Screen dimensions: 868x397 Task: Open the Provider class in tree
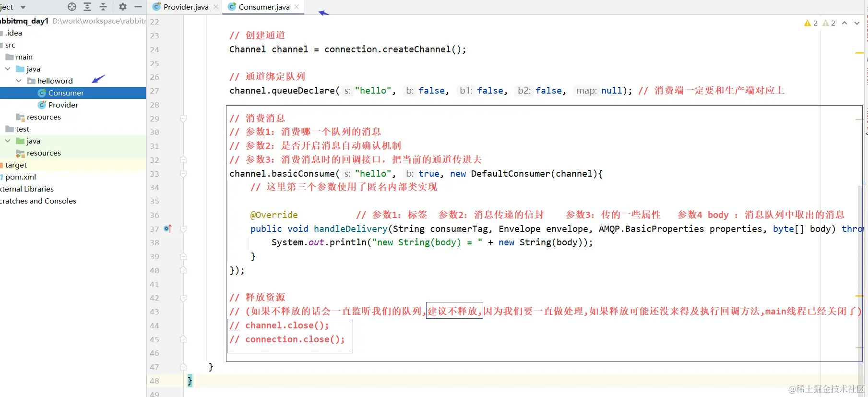pyautogui.click(x=63, y=105)
